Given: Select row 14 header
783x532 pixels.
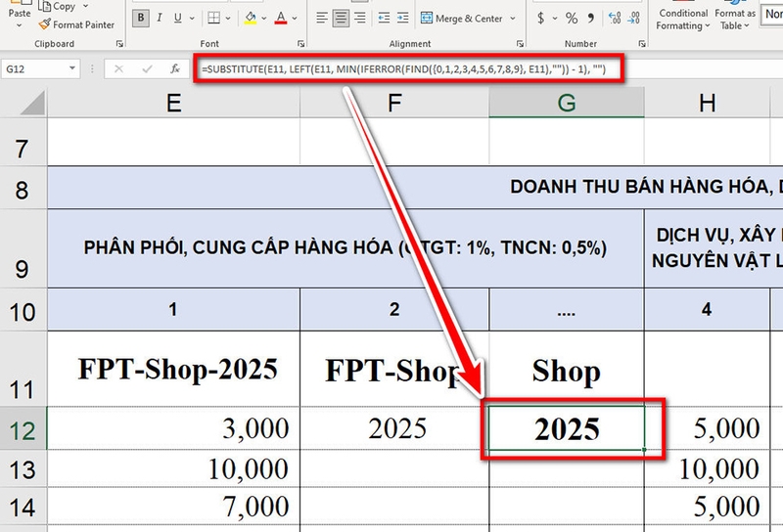Looking at the screenshot, I should [23, 506].
